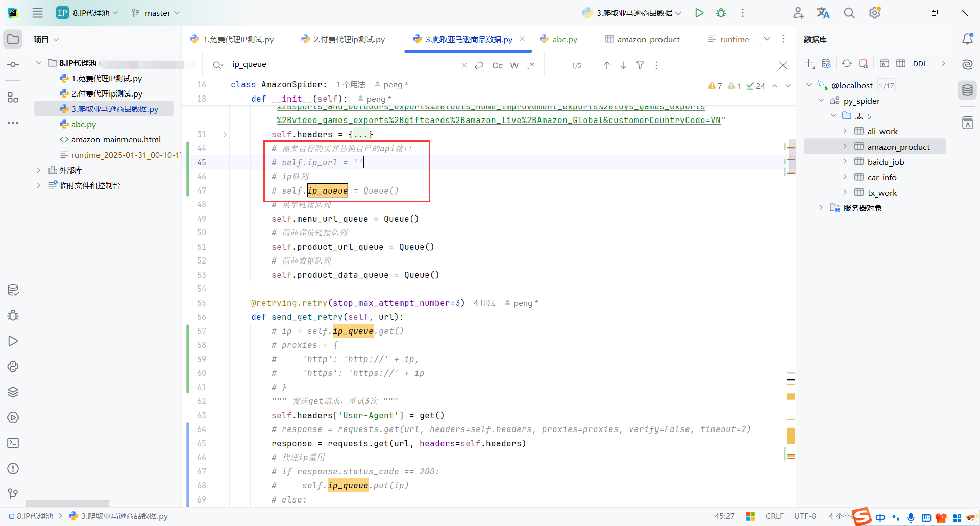Open the Structure tool window
This screenshot has width=980, height=526.
pos(13,98)
